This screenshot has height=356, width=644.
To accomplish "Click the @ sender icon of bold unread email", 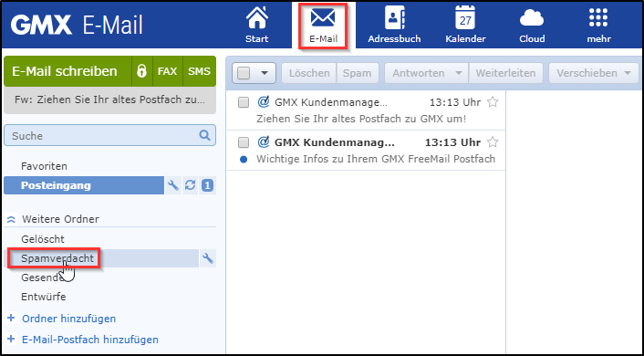I will point(264,141).
